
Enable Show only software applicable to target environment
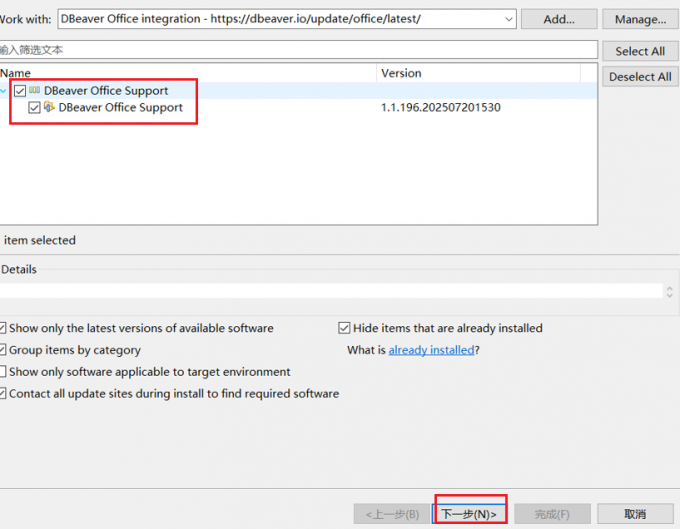tap(3, 372)
